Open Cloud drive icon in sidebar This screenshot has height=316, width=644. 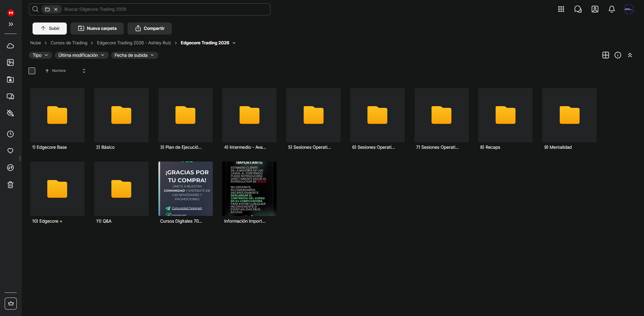pos(10,46)
